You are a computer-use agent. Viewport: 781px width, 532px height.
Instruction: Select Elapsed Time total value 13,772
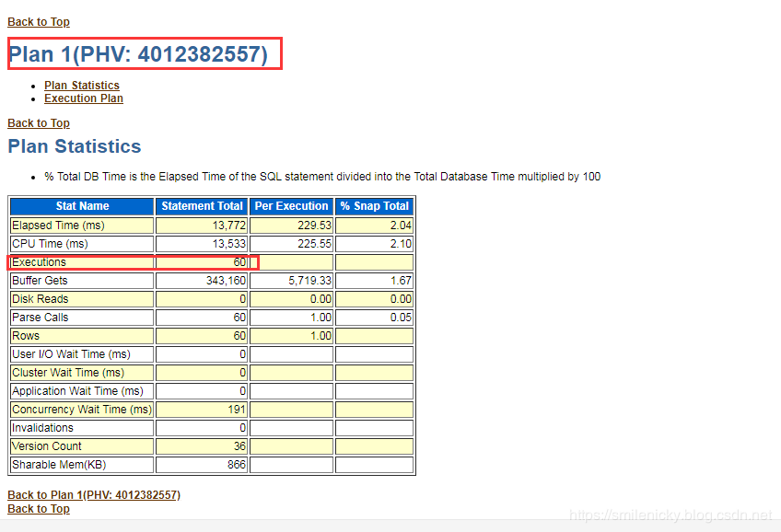point(229,226)
